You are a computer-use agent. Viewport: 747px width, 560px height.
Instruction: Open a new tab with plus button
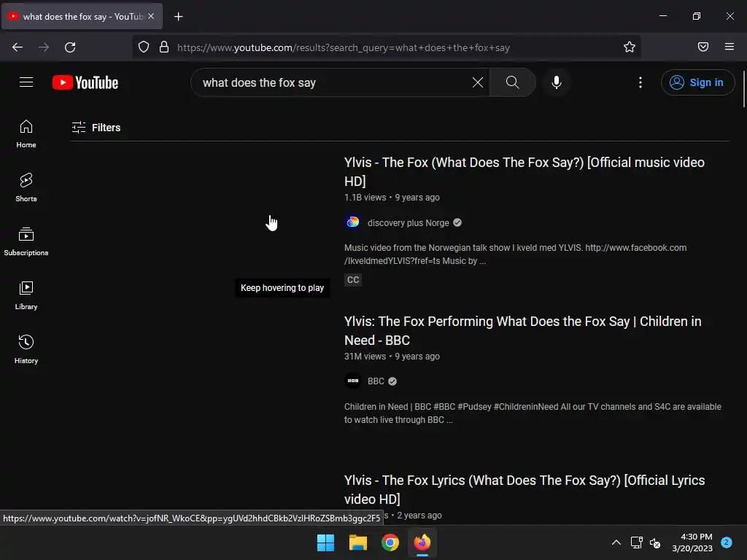pyautogui.click(x=178, y=17)
